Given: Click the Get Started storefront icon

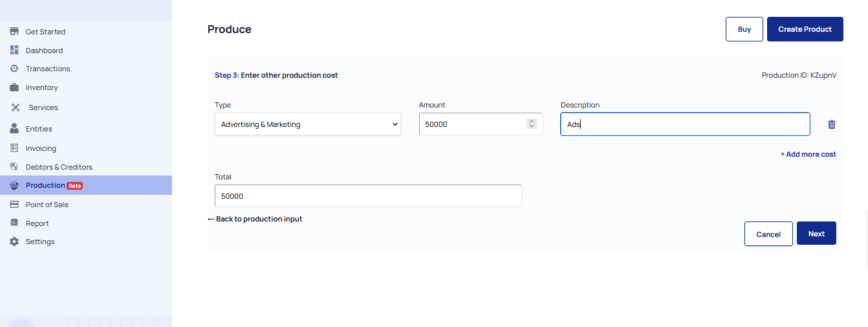Looking at the screenshot, I should tap(14, 32).
